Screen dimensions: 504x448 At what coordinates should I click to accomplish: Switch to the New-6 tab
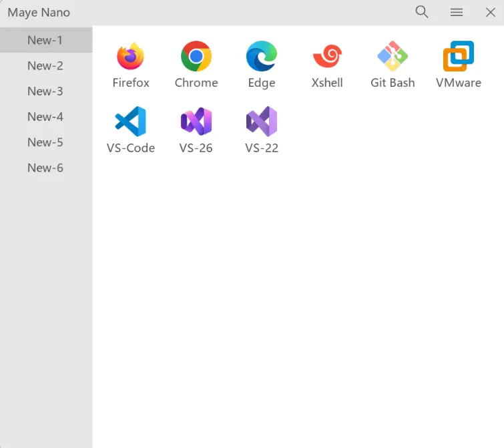[45, 168]
